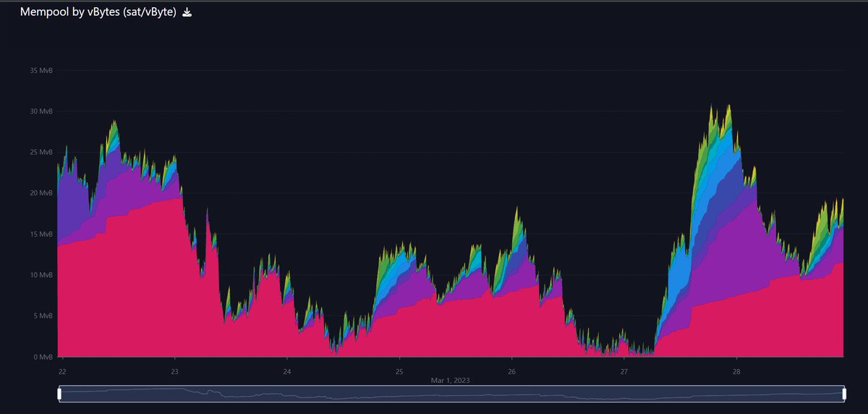The height and width of the screenshot is (414, 868).
Task: Select the date label 28 on x-axis
Action: point(736,372)
